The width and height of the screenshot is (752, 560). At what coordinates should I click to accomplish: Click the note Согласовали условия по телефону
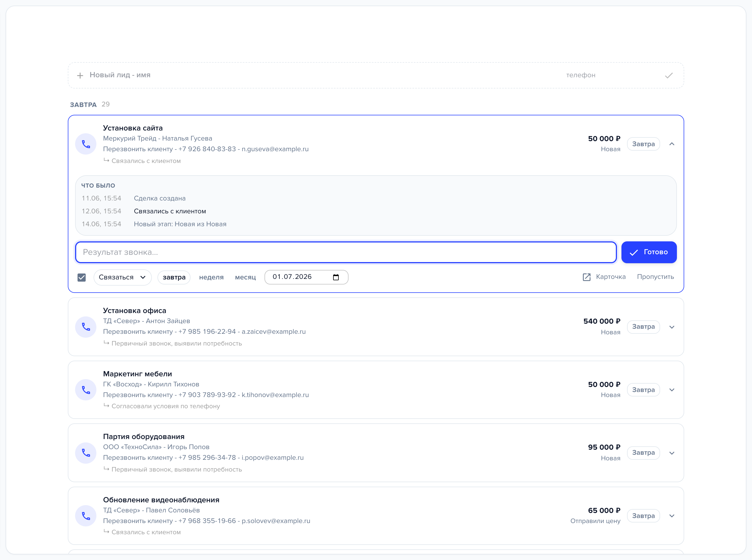pyautogui.click(x=166, y=406)
